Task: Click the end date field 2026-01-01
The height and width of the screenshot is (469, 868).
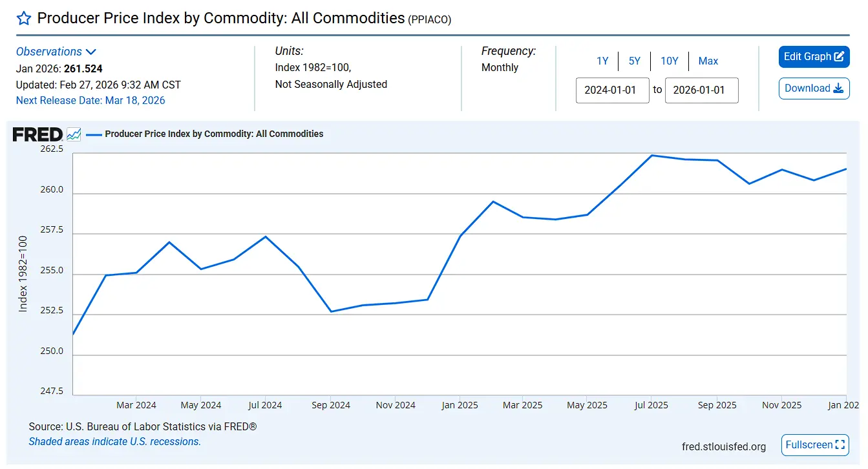Action: coord(701,90)
